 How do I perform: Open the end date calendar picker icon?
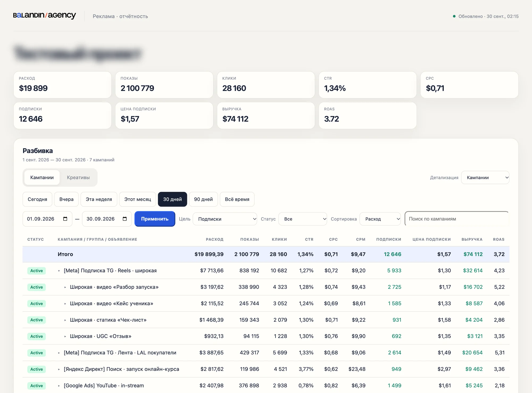coord(125,219)
